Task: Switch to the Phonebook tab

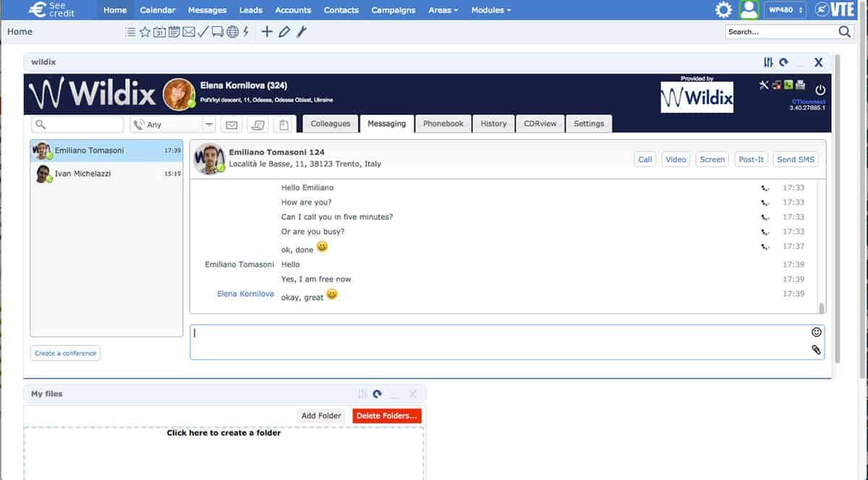Action: click(x=443, y=124)
